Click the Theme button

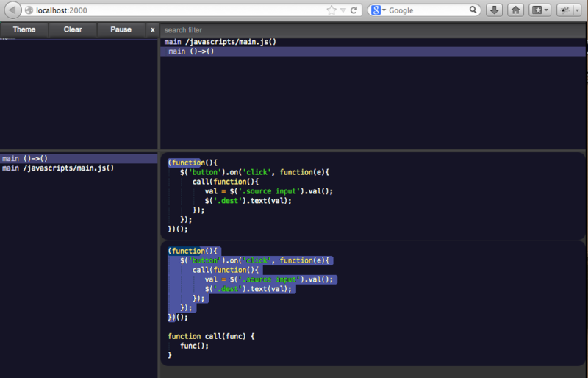24,29
